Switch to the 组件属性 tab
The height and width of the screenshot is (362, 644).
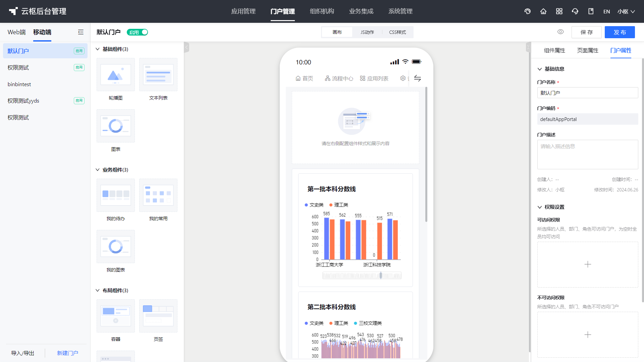[554, 51]
